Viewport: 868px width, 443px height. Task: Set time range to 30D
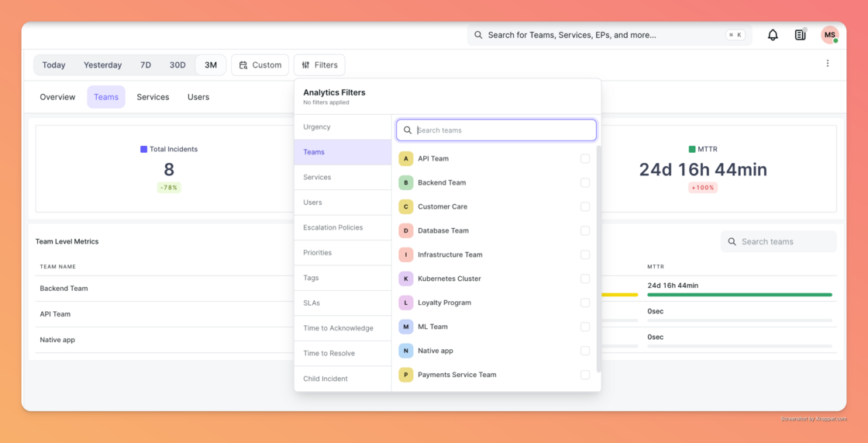(x=177, y=65)
